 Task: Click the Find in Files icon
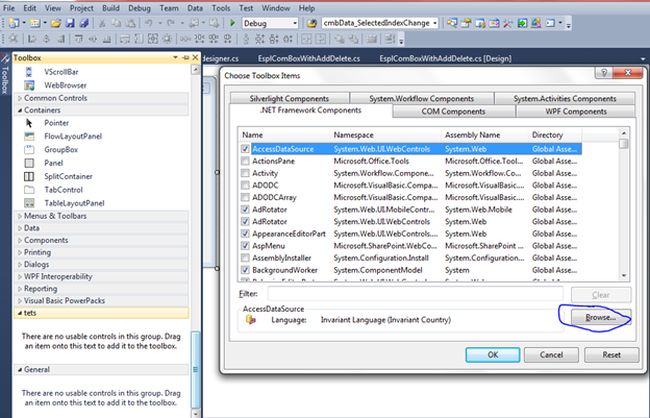coord(312,23)
